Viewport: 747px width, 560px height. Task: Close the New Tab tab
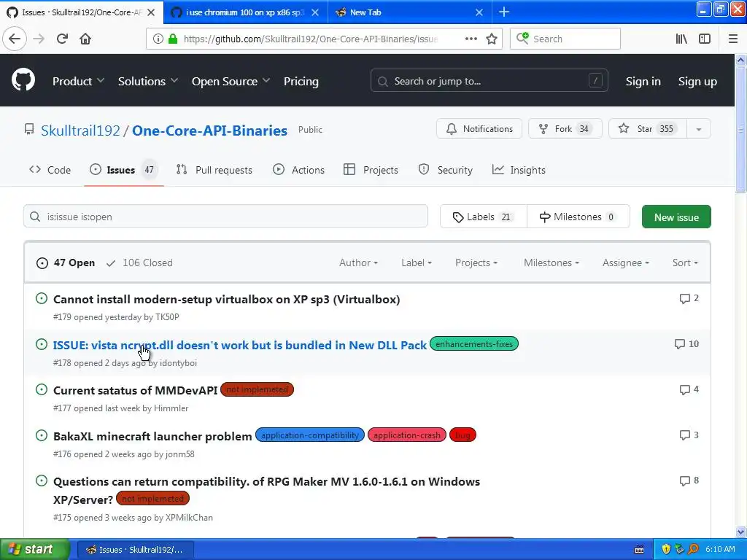(x=479, y=12)
